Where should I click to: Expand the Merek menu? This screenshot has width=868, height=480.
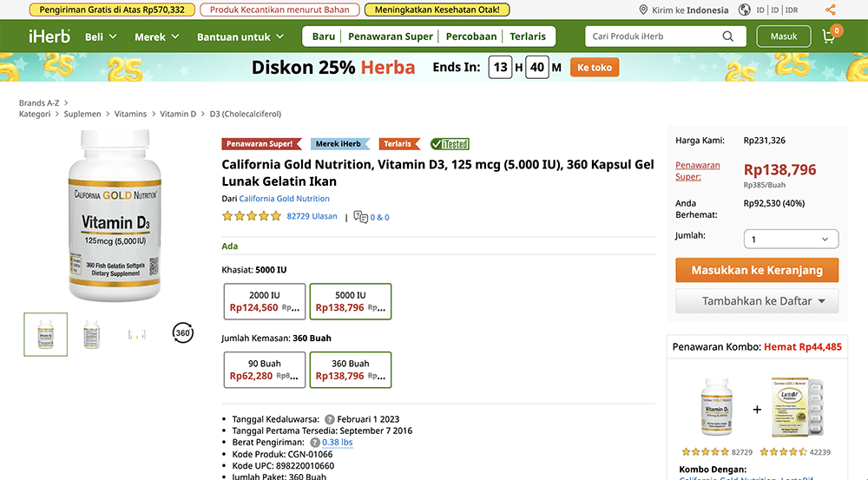156,37
